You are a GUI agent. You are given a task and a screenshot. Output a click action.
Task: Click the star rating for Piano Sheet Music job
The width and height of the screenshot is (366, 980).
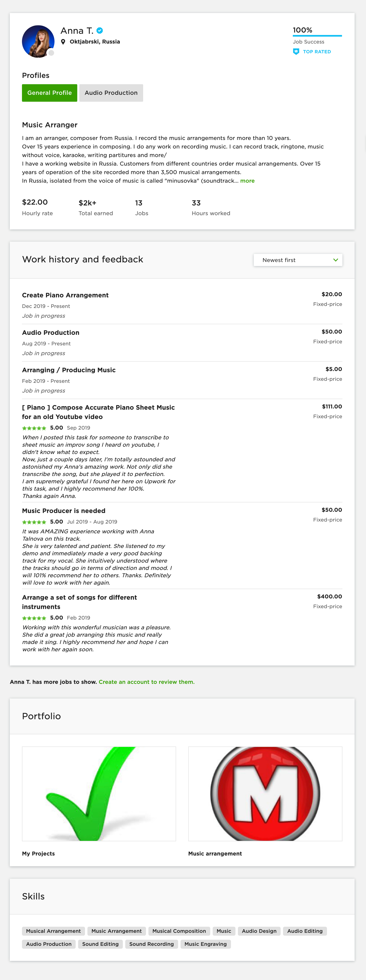coord(34,428)
